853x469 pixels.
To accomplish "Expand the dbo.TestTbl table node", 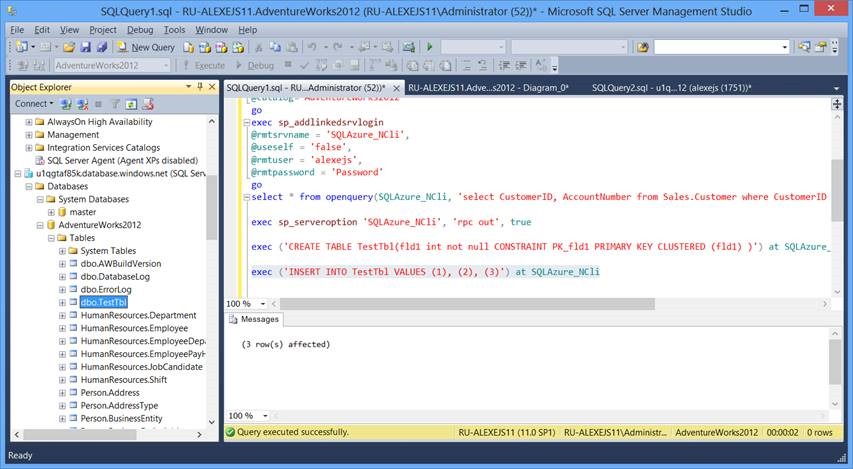I will tap(63, 303).
